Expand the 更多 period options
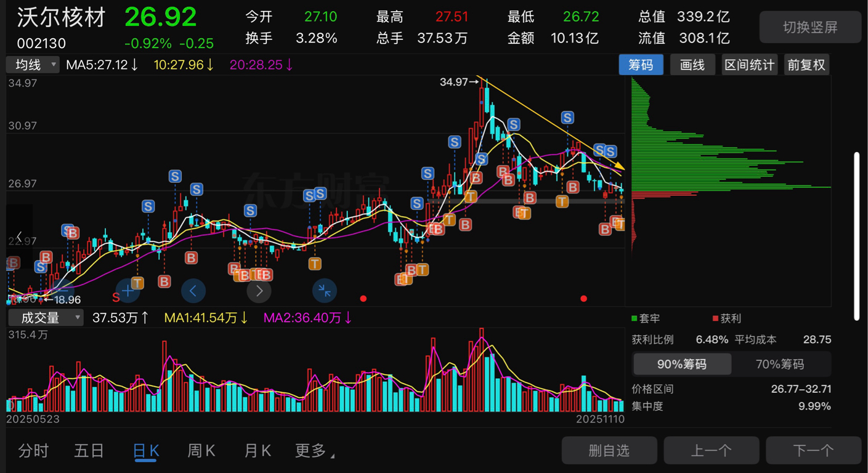868x473 pixels. coord(315,451)
